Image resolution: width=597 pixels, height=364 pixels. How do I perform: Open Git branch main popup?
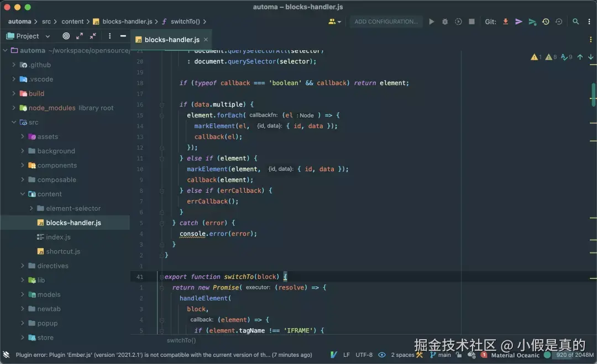(x=441, y=355)
